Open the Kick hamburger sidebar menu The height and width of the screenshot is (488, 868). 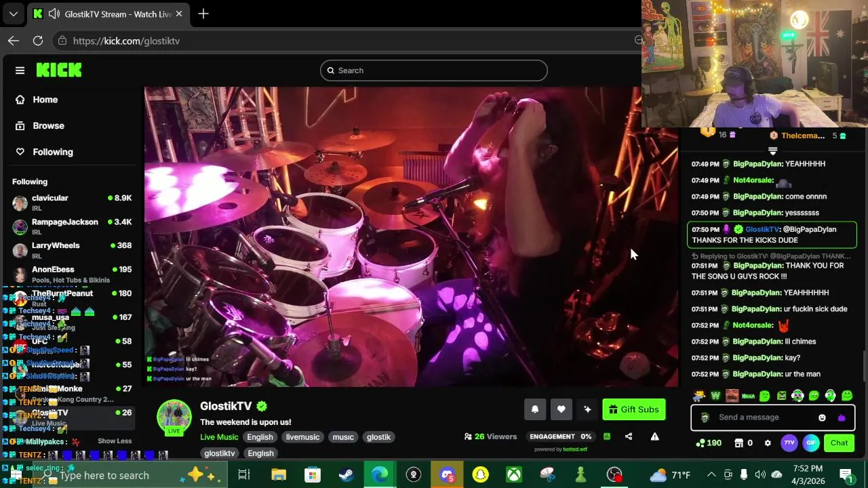pyautogui.click(x=20, y=70)
